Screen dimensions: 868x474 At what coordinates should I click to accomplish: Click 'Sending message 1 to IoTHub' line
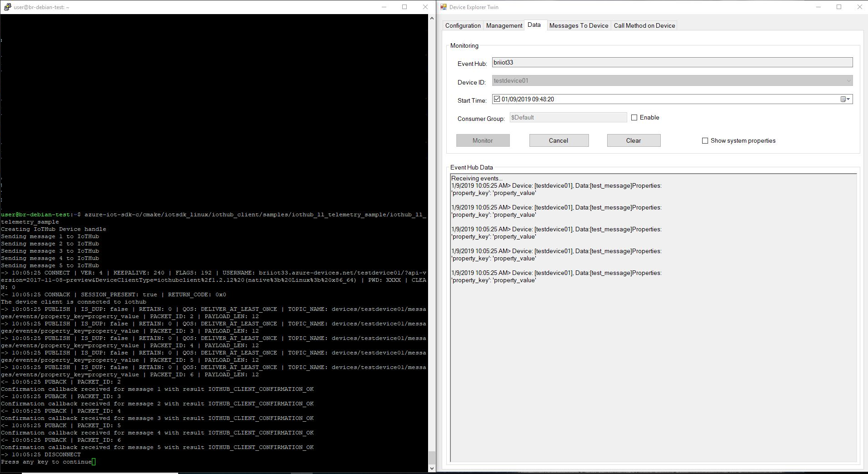click(x=50, y=236)
